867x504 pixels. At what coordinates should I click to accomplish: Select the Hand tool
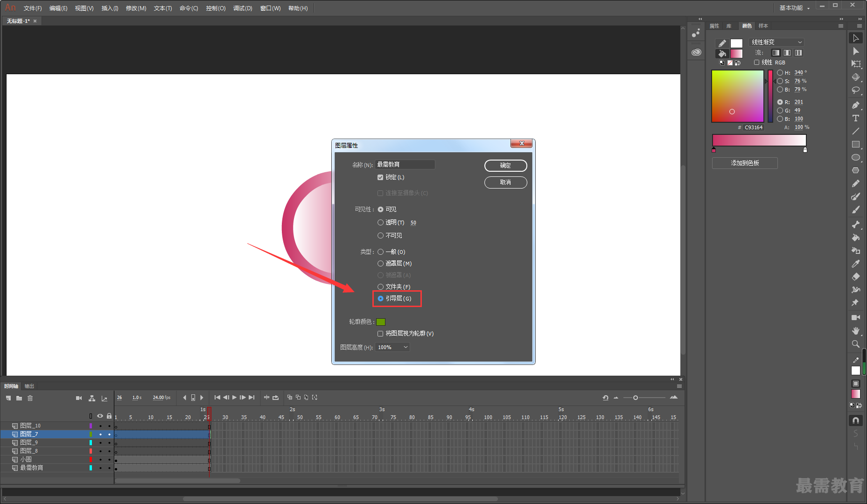pyautogui.click(x=855, y=331)
